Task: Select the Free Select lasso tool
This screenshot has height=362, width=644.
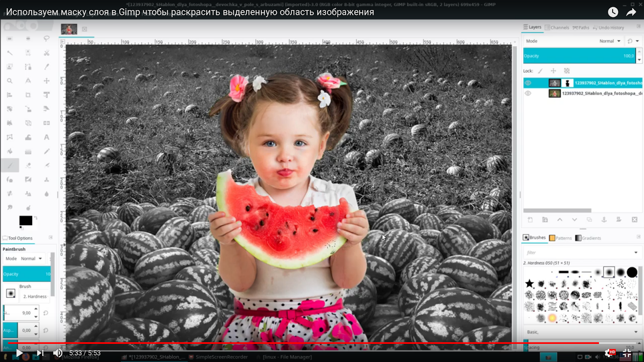Action: click(47, 39)
